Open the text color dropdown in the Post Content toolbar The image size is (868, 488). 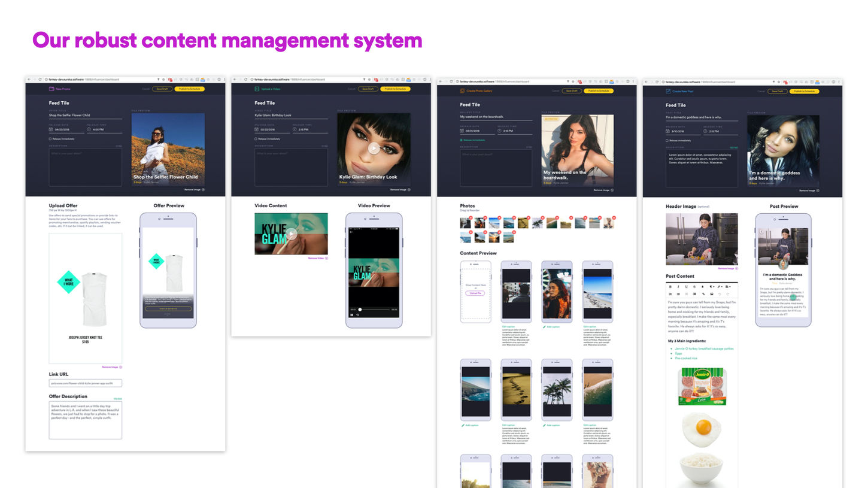(720, 287)
